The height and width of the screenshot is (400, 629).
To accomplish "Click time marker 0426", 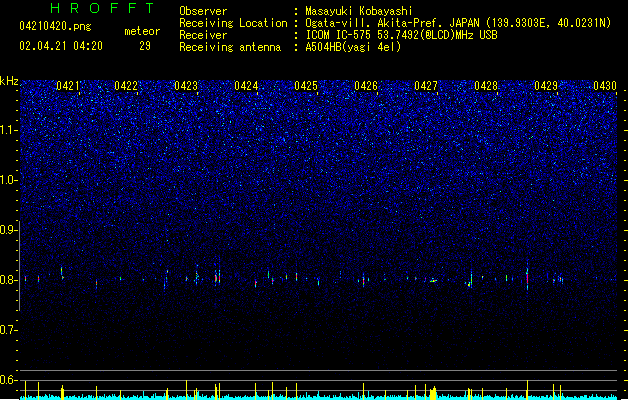I will click(x=366, y=86).
